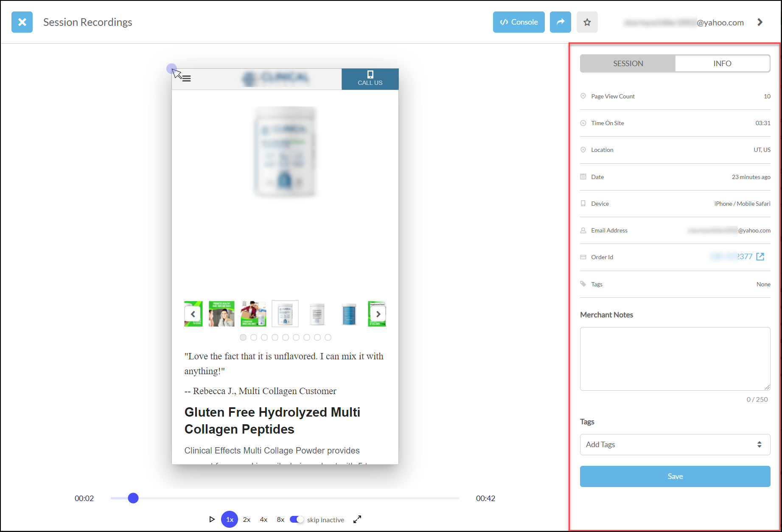Set playback speed to 2x
Image resolution: width=782 pixels, height=532 pixels.
tap(247, 520)
